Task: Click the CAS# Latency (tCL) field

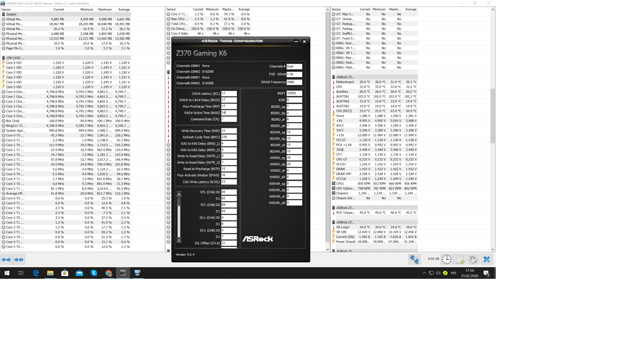Action: [x=229, y=94]
